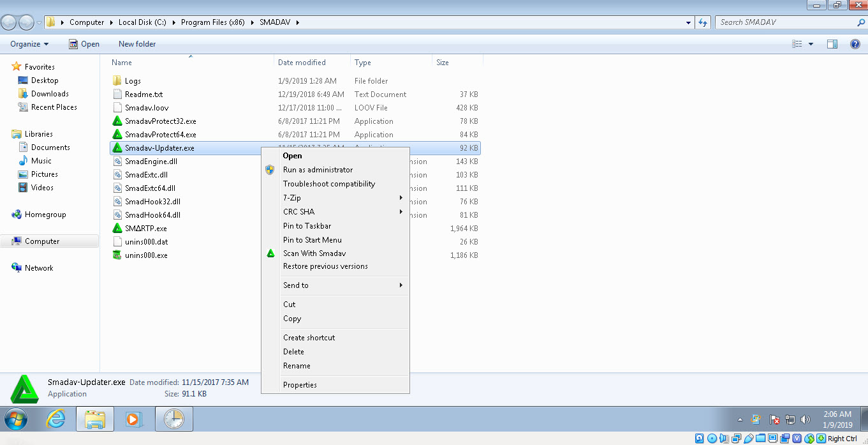Select the SmadHook32.dll file icon
The height and width of the screenshot is (445, 868).
coord(117,202)
